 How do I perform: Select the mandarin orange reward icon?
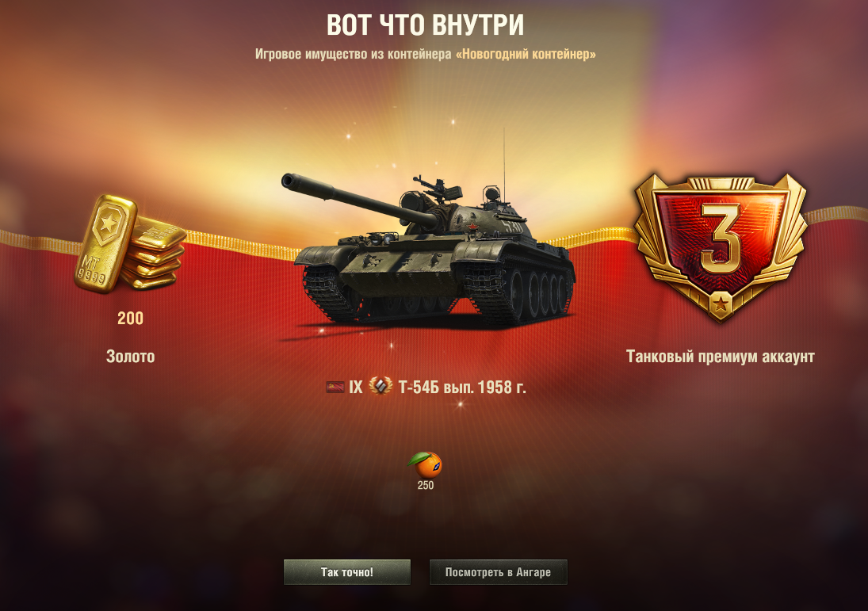click(425, 464)
